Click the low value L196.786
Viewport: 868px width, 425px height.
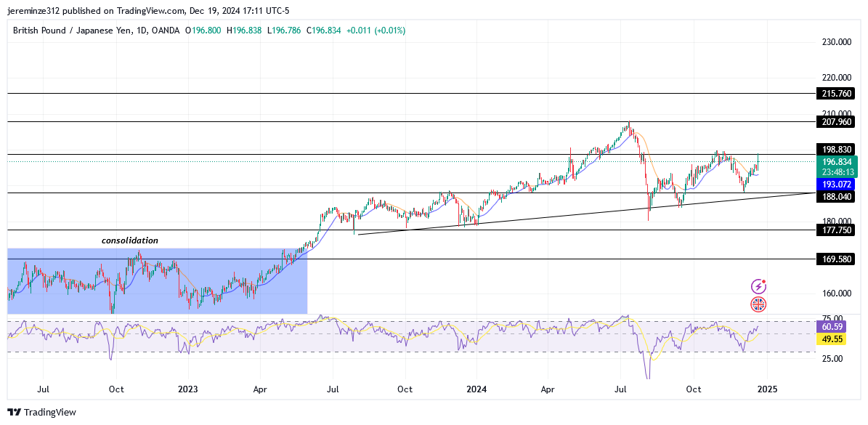pyautogui.click(x=285, y=31)
